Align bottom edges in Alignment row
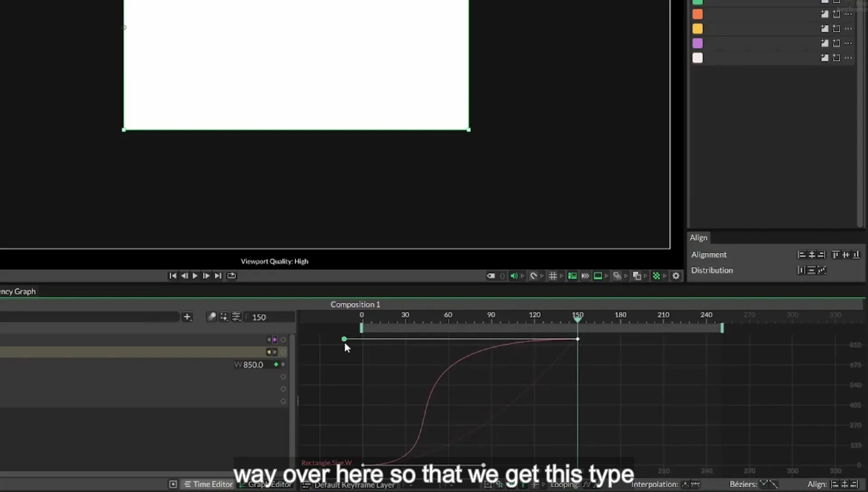The image size is (868, 492). click(856, 255)
